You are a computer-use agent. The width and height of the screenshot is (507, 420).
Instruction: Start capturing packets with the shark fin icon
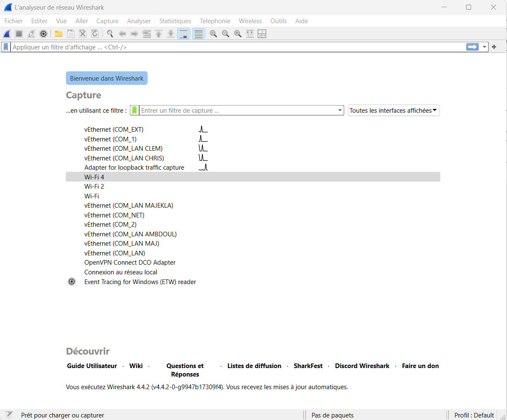coord(7,34)
